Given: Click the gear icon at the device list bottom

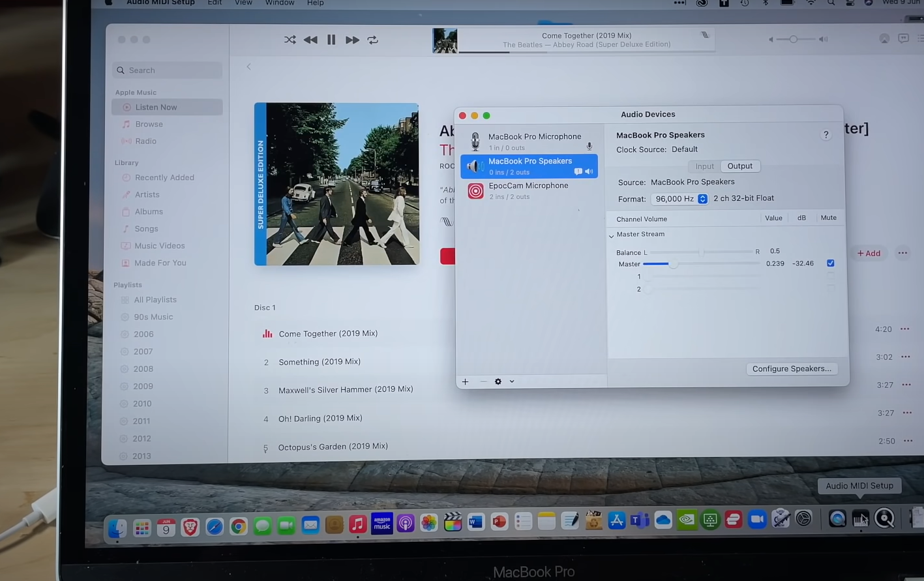Looking at the screenshot, I should pyautogui.click(x=498, y=381).
